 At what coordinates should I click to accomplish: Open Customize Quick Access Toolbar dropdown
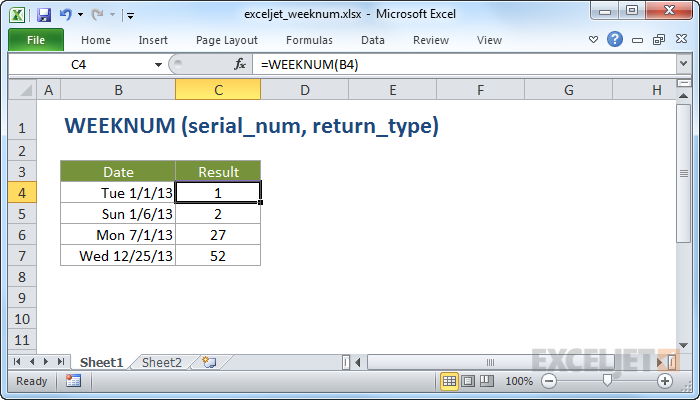[x=130, y=16]
